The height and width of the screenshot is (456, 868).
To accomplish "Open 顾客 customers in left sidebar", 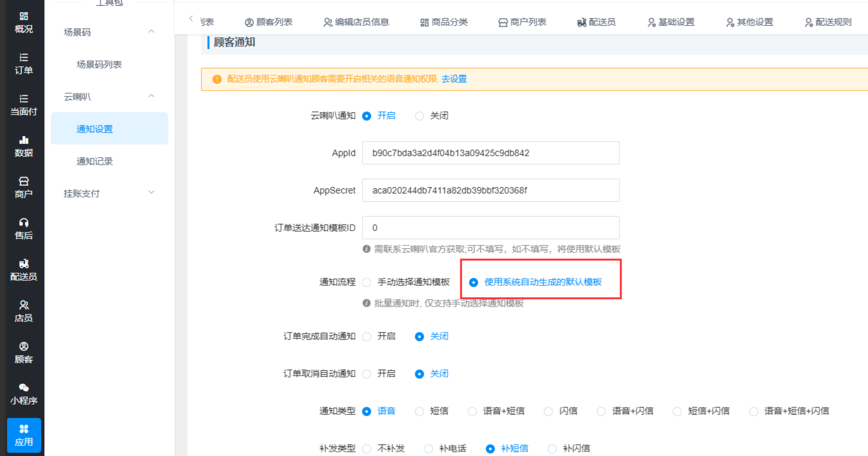I will click(x=23, y=353).
